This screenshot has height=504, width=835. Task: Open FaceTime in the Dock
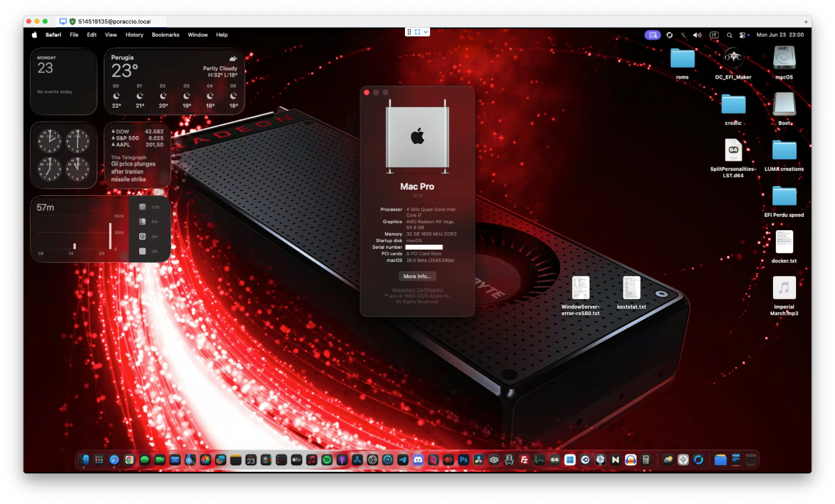pos(160,460)
